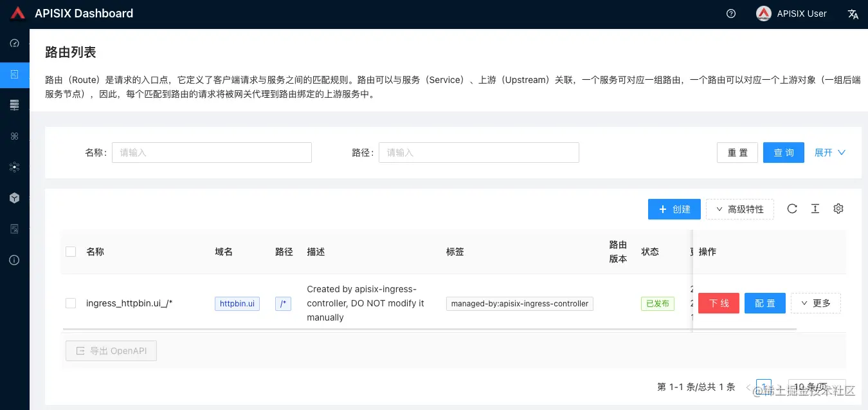Click the 操作 column header

(707, 252)
